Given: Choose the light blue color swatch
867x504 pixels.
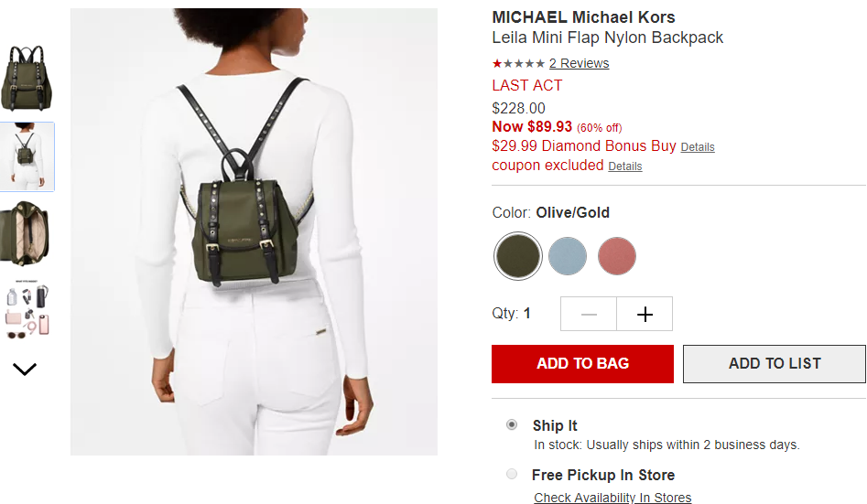Looking at the screenshot, I should (x=568, y=256).
